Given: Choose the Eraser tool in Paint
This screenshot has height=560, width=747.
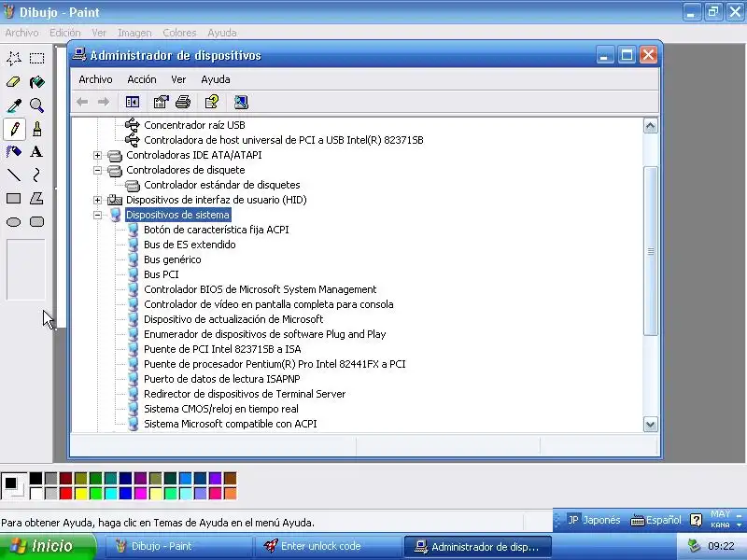Looking at the screenshot, I should pos(14,82).
